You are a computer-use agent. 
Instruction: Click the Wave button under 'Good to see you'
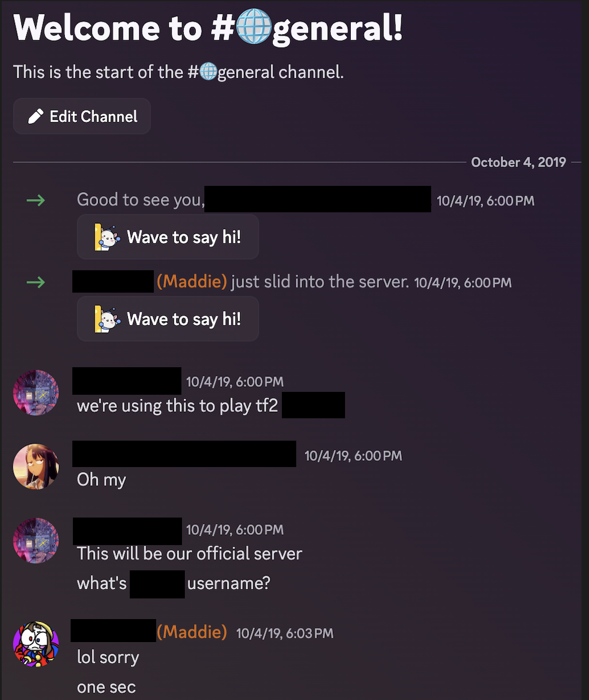[x=168, y=237]
